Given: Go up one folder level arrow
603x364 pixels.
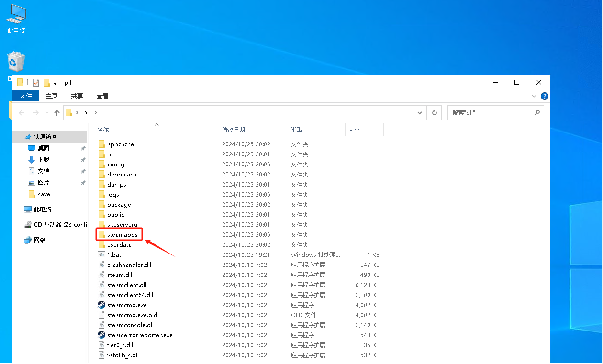Looking at the screenshot, I should tap(57, 112).
